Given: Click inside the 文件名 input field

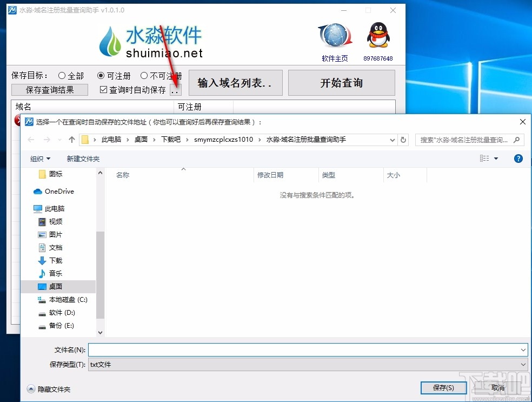Looking at the screenshot, I should coord(270,350).
